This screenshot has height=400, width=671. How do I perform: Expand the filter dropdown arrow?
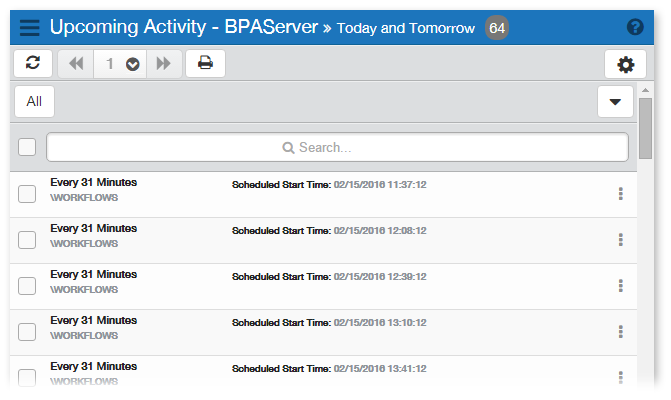pyautogui.click(x=615, y=101)
